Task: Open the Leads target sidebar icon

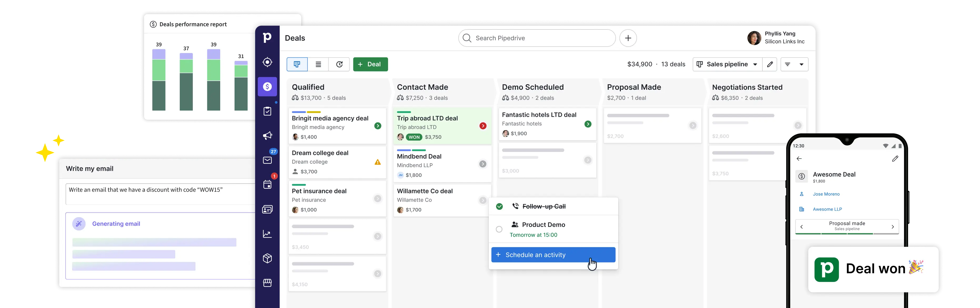Action: point(268,62)
